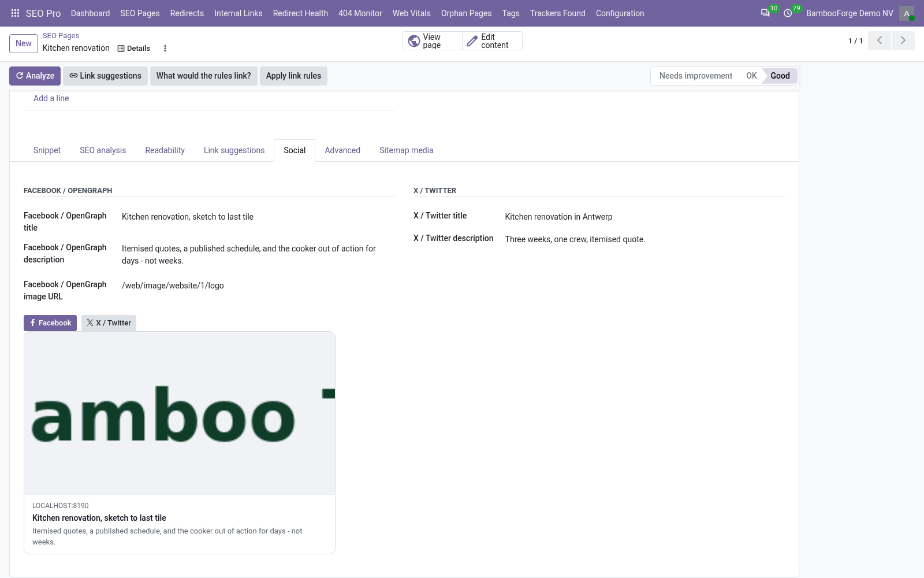Open the activities clock icon
The image size is (924, 578).
(788, 13)
